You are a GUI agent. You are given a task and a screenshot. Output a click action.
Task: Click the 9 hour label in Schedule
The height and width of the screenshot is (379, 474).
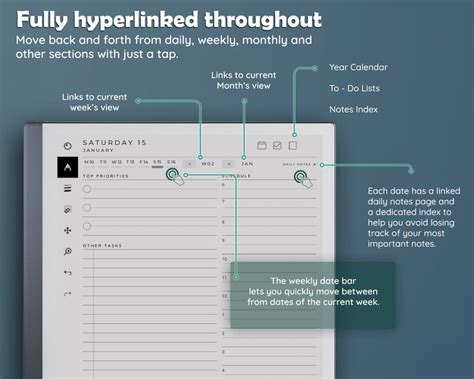(x=223, y=240)
